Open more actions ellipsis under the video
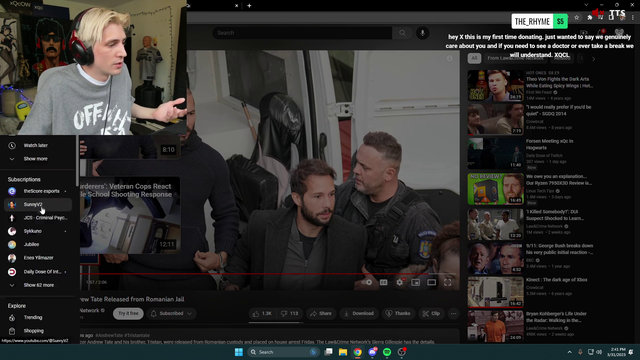 pos(453,313)
